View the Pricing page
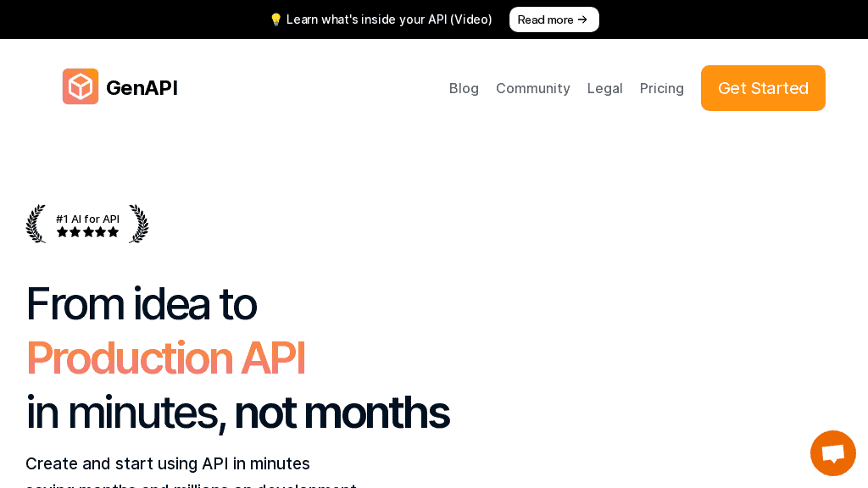Image resolution: width=868 pixels, height=488 pixels. pos(661,88)
